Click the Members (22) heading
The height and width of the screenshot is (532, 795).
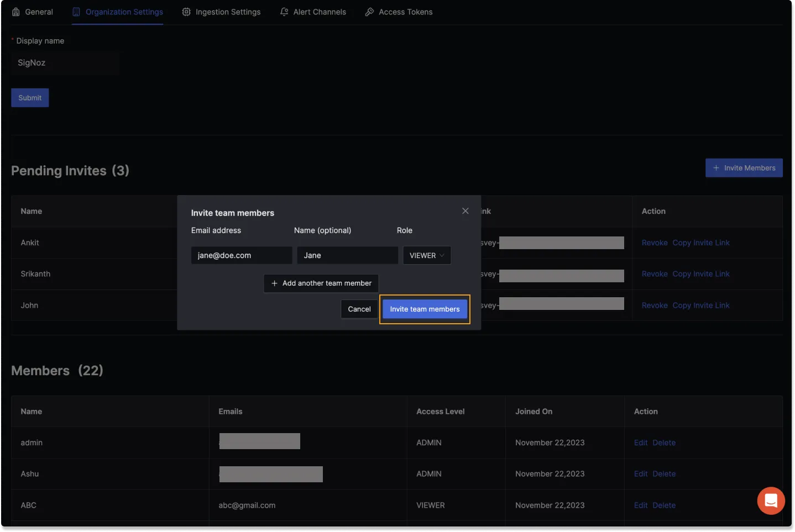[x=57, y=371]
